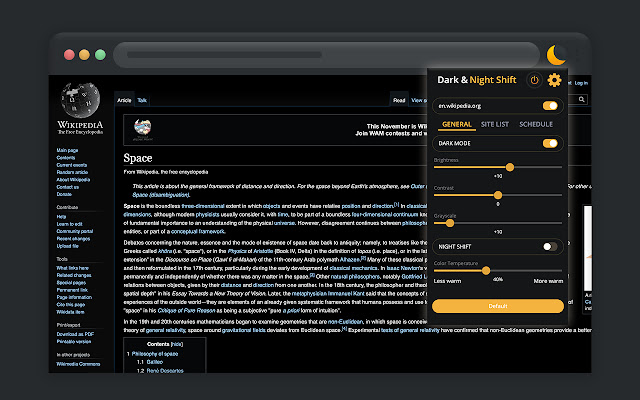The height and width of the screenshot is (400, 640).
Task: Click the Log in link
Action: point(581,83)
